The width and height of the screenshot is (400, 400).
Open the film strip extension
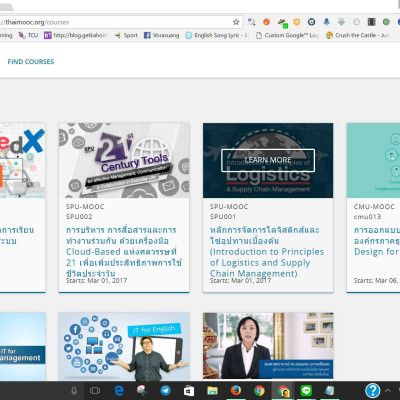click(371, 22)
